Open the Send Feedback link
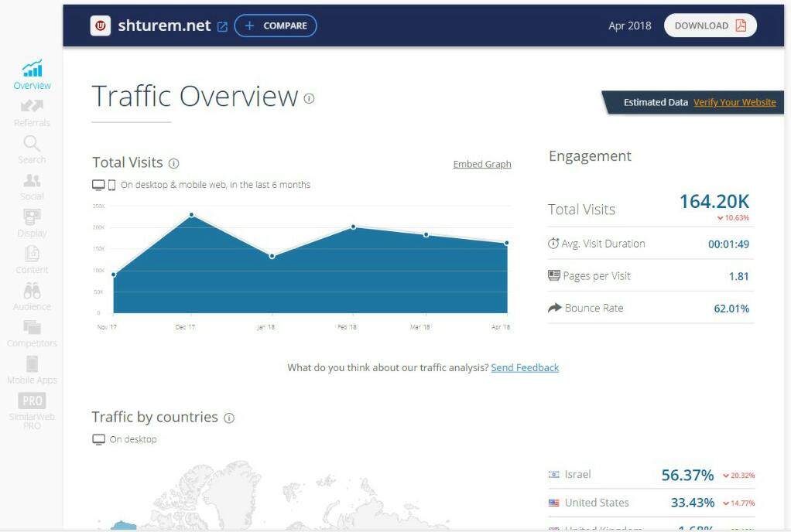 525,368
